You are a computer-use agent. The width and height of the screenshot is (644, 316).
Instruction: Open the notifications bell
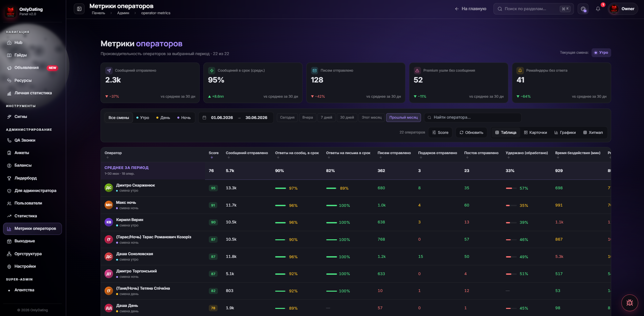click(x=598, y=9)
